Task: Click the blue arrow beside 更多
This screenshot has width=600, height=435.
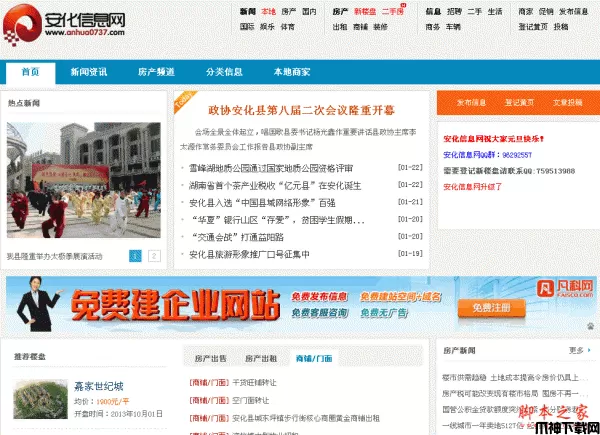Action: tap(589, 350)
